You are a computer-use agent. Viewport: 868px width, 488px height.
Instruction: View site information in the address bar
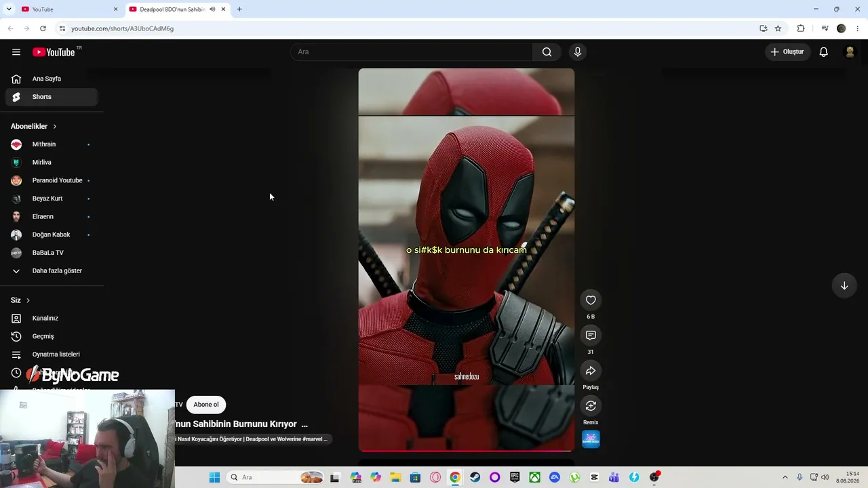[x=62, y=28]
